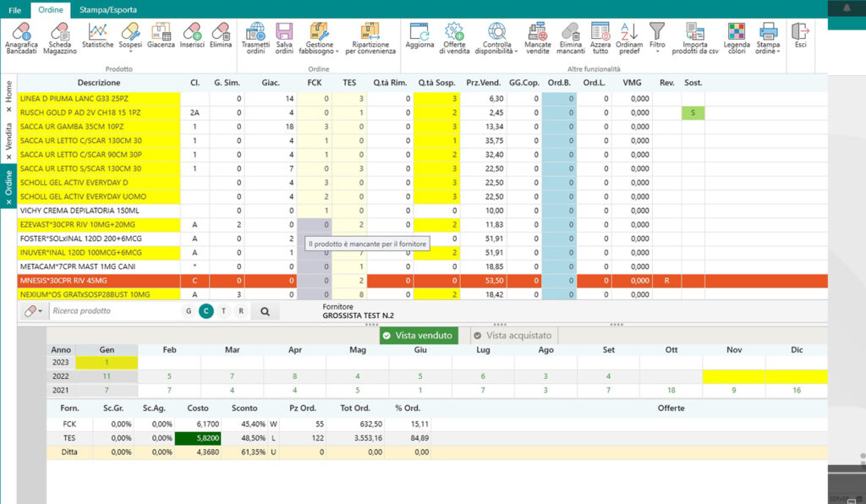
Task: Switch to the Stampa/Esporta ribbon tab
Action: (x=107, y=10)
